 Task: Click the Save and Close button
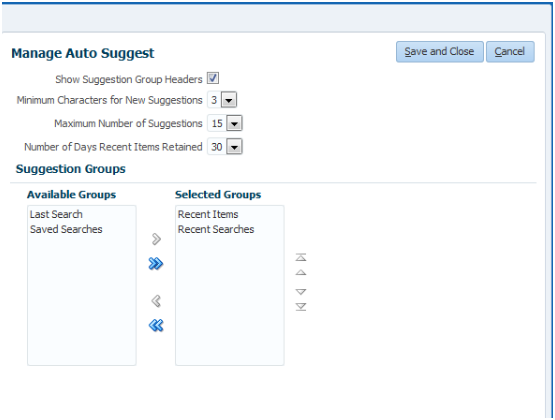point(440,52)
